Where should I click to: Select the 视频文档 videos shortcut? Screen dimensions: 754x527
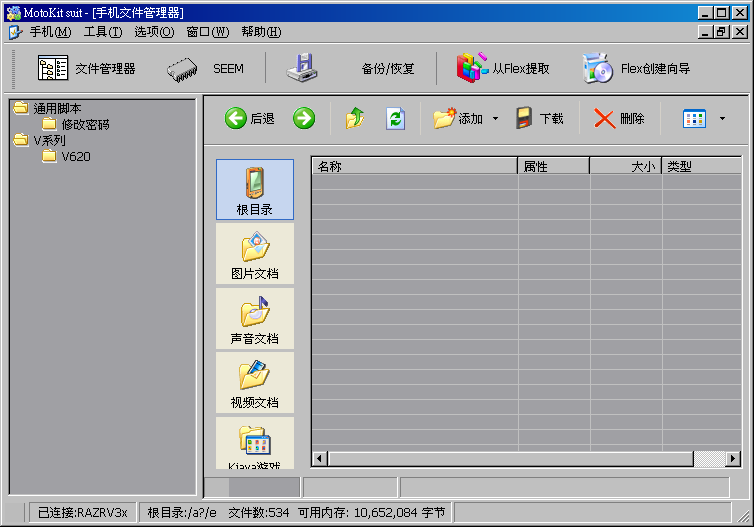tap(255, 383)
